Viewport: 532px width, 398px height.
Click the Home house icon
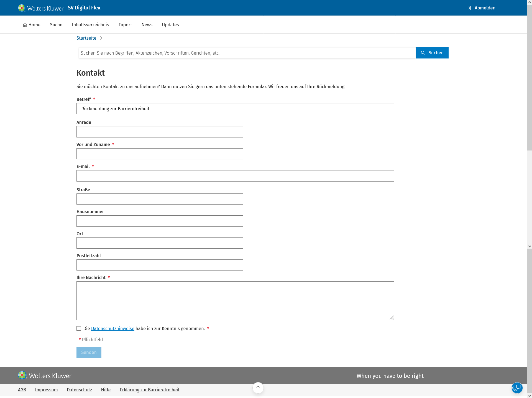pos(25,25)
